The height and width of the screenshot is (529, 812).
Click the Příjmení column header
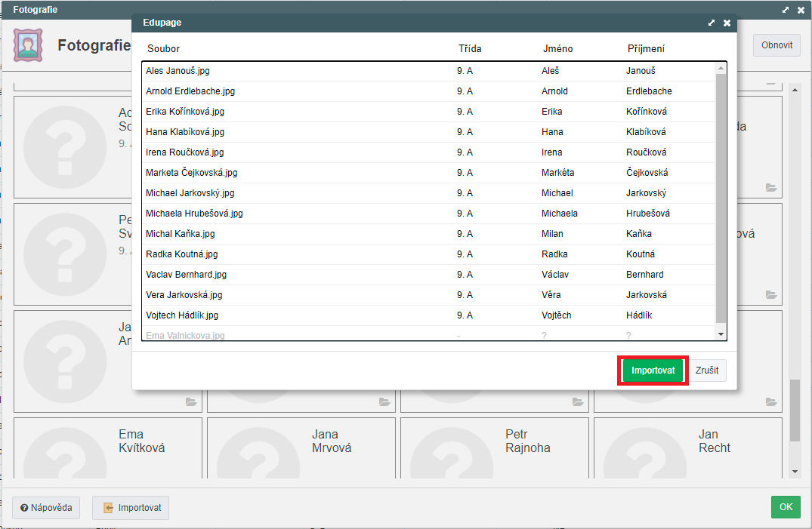(646, 48)
